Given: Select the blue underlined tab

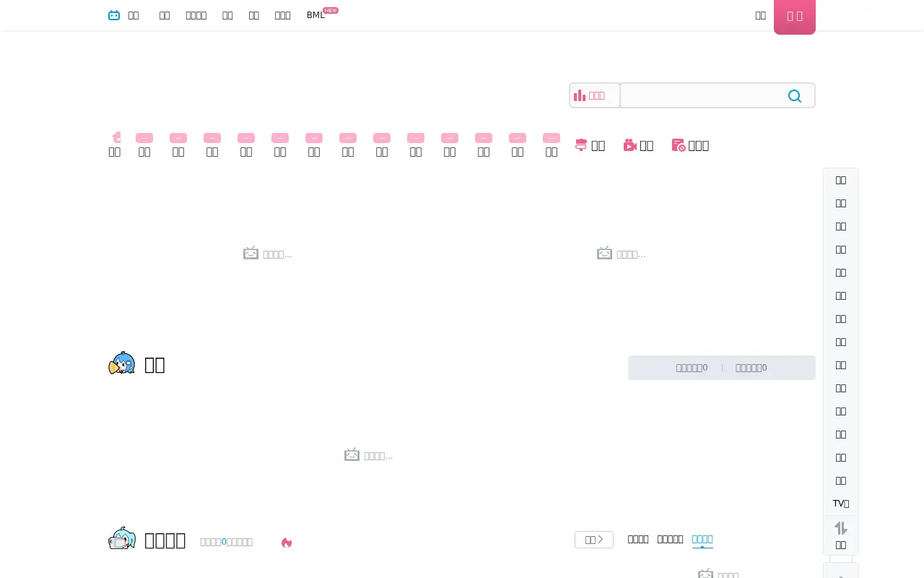Looking at the screenshot, I should coord(702,540).
